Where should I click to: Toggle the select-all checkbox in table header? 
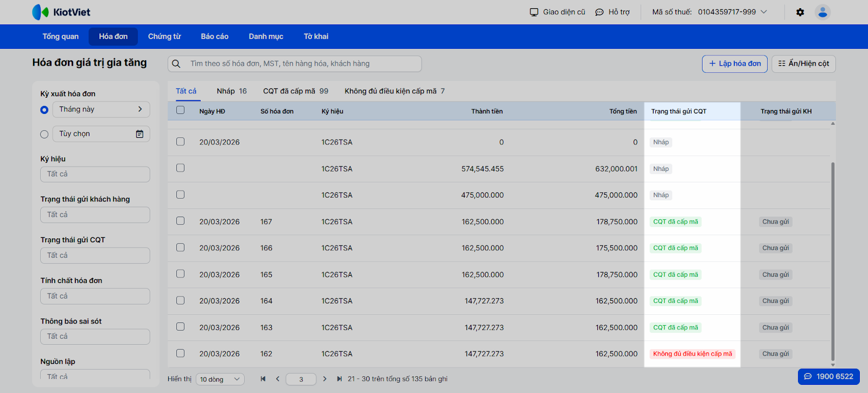tap(181, 110)
